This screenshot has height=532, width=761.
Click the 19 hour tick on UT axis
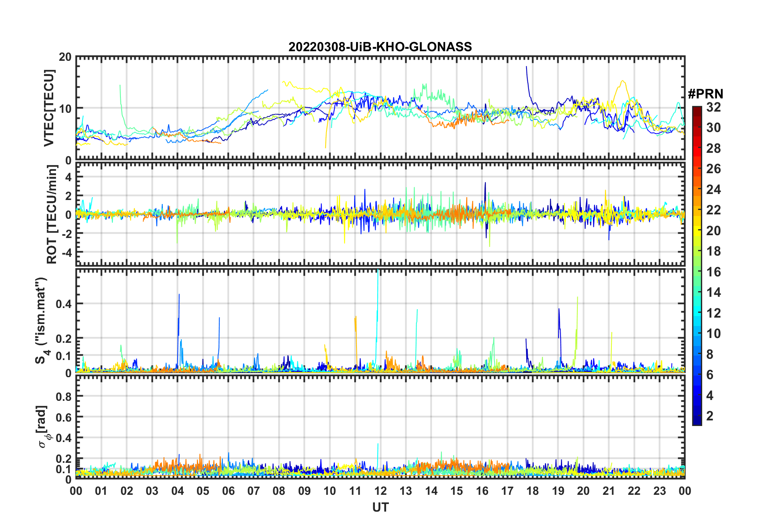[558, 491]
